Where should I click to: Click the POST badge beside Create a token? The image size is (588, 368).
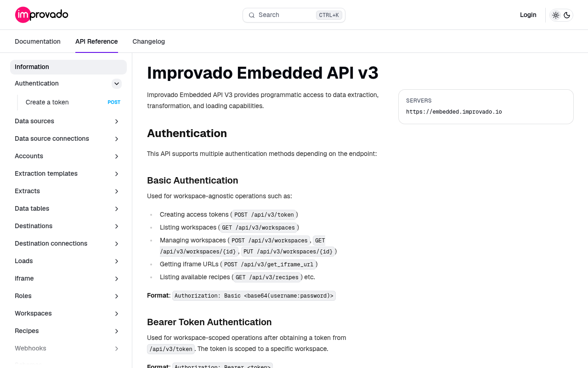(114, 102)
